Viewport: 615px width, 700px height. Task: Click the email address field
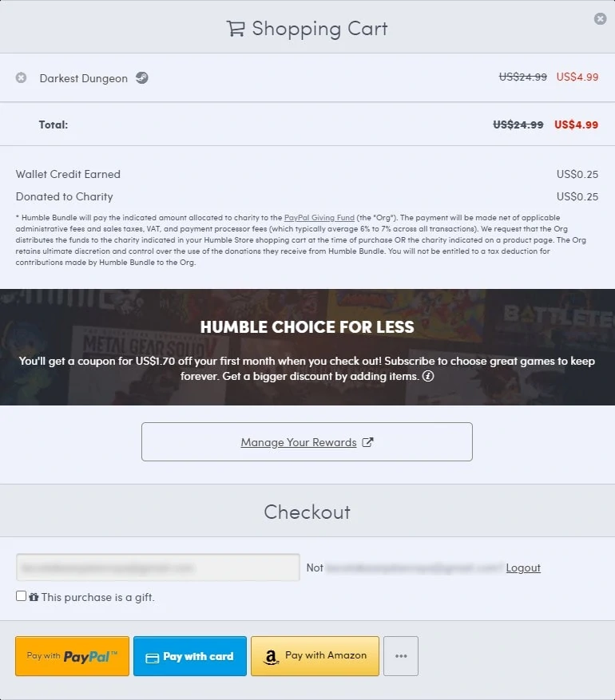157,567
